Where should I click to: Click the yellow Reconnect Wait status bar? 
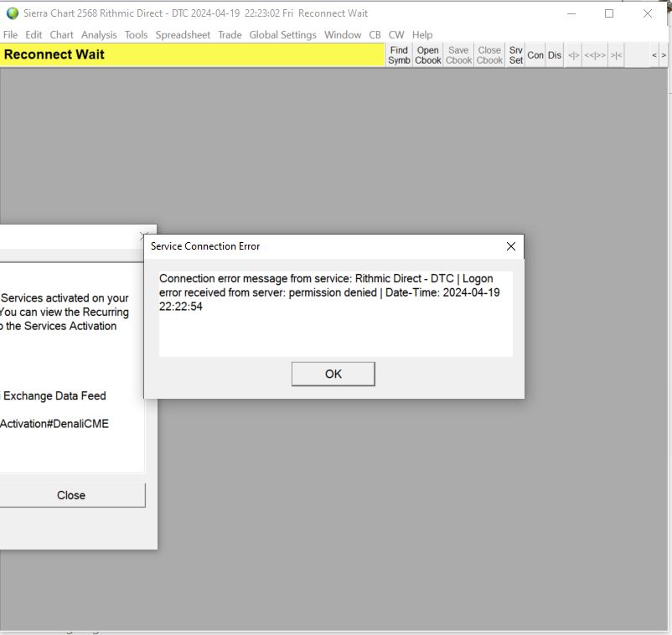coord(192,54)
